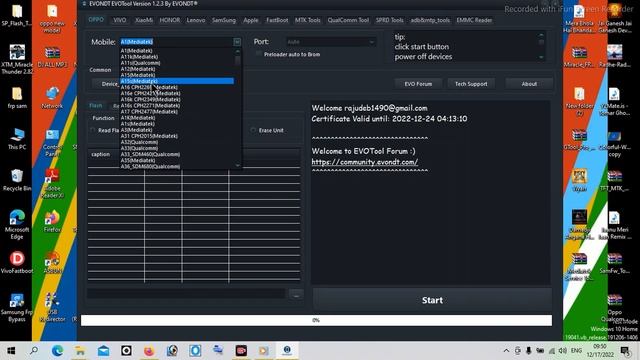
Task: Click the file path input field
Action: pyautogui.click(x=186, y=293)
